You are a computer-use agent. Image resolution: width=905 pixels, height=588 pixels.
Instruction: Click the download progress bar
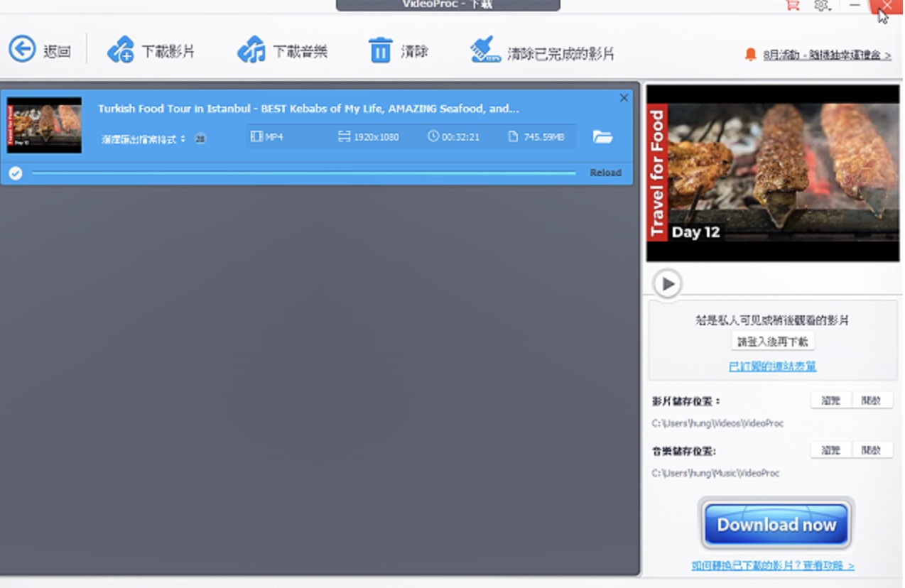[304, 173]
